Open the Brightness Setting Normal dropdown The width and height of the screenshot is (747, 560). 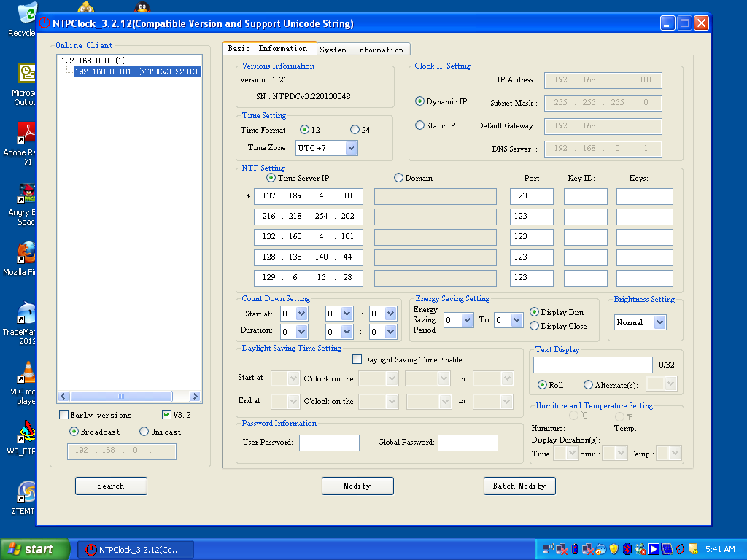point(659,322)
